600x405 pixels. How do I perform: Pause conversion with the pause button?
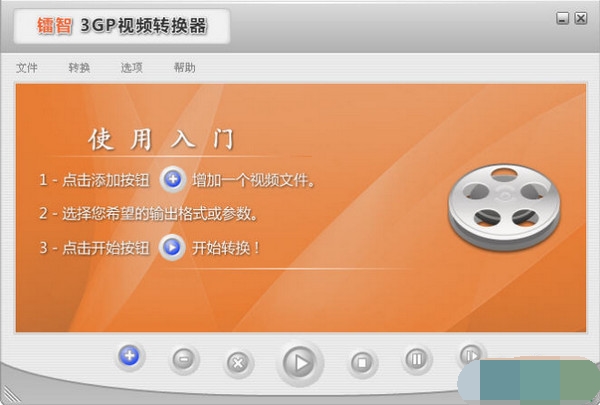[416, 359]
